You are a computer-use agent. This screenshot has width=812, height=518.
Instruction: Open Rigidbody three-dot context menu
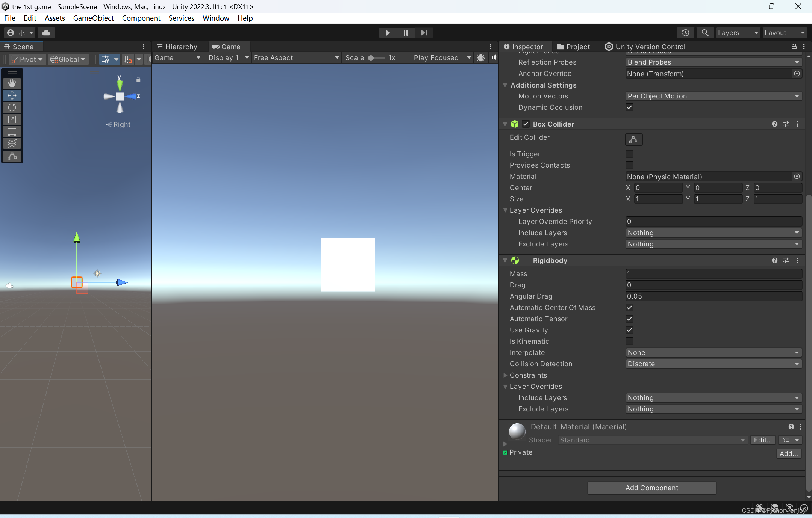click(797, 260)
